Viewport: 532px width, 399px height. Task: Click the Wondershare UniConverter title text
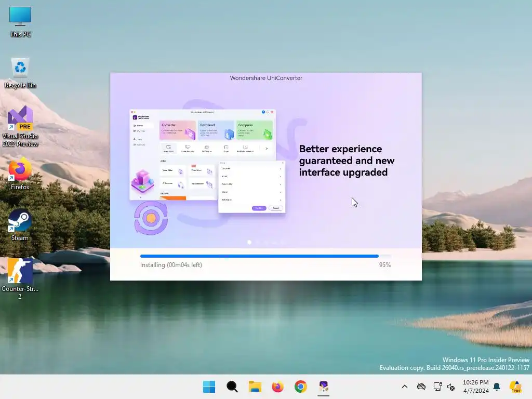coord(266,78)
